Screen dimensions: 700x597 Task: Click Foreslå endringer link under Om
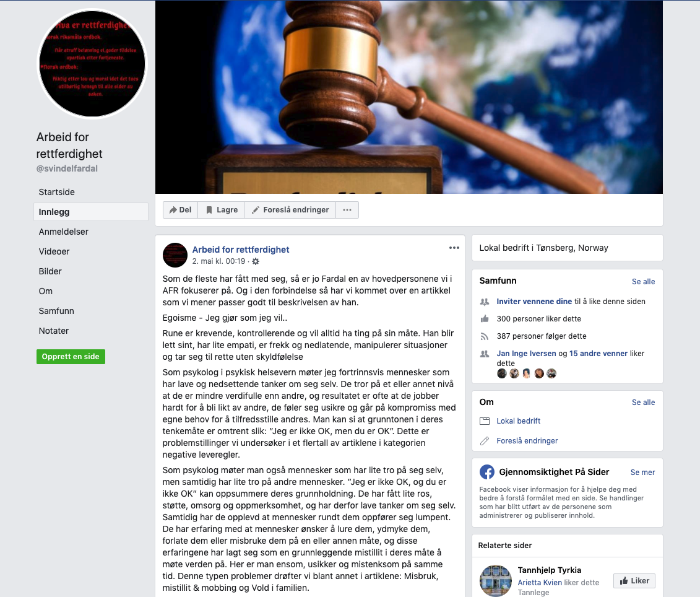click(527, 440)
